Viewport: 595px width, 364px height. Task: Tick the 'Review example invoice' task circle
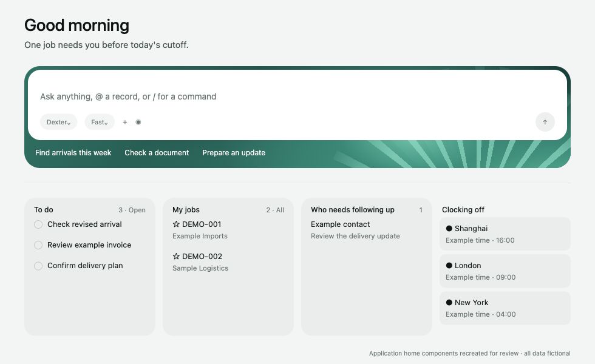pos(38,245)
